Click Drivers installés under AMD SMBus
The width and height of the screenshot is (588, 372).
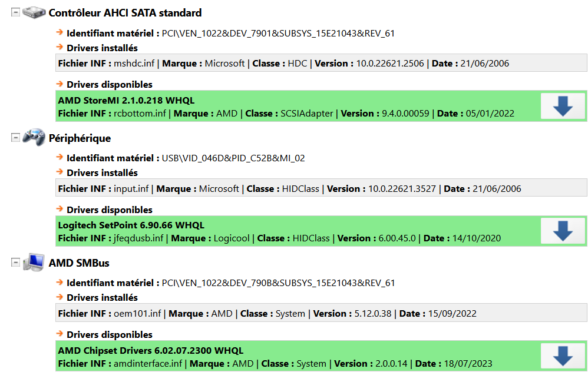[x=102, y=297]
